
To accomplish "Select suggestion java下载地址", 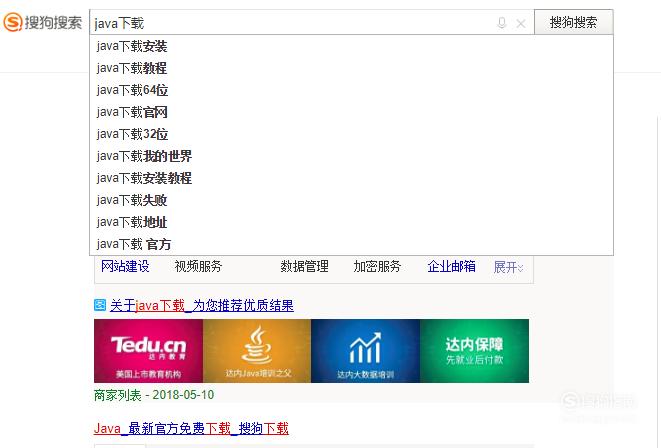I will (x=351, y=222).
